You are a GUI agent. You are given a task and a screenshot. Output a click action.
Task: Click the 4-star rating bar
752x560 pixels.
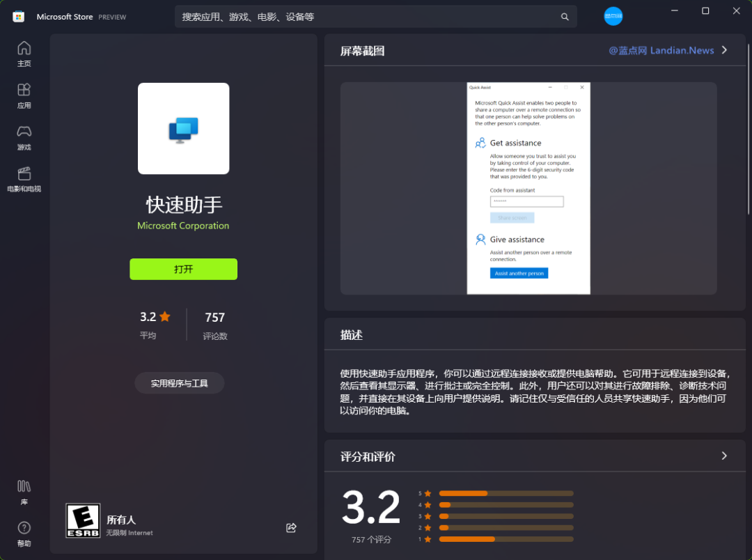506,505
